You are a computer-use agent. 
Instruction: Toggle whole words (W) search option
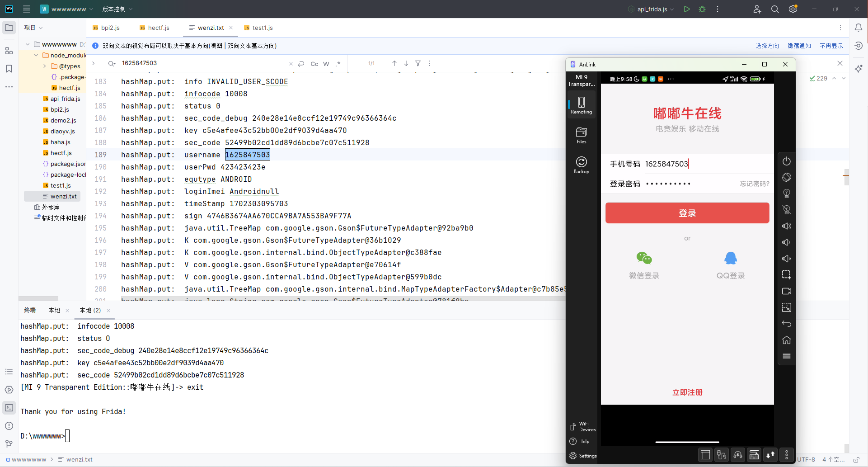(326, 64)
